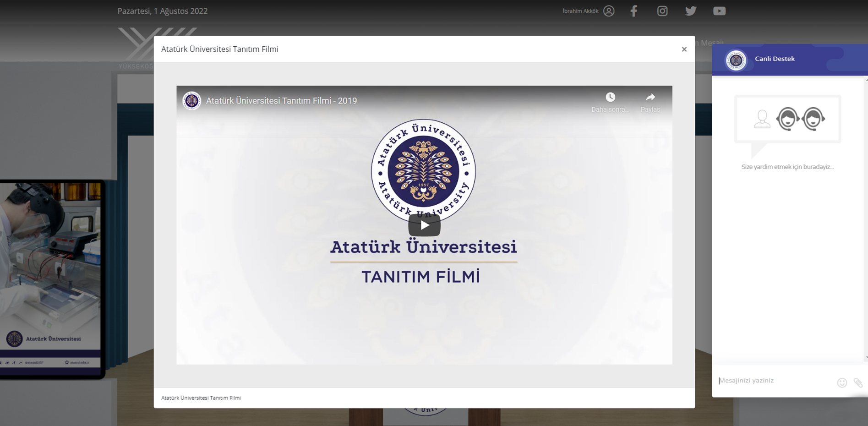Click the channel avatar in the video header
This screenshot has height=426, width=868.
191,101
